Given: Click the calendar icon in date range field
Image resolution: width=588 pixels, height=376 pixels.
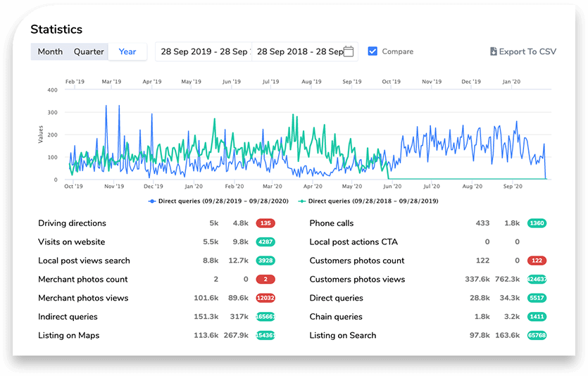Looking at the screenshot, I should click(x=349, y=51).
